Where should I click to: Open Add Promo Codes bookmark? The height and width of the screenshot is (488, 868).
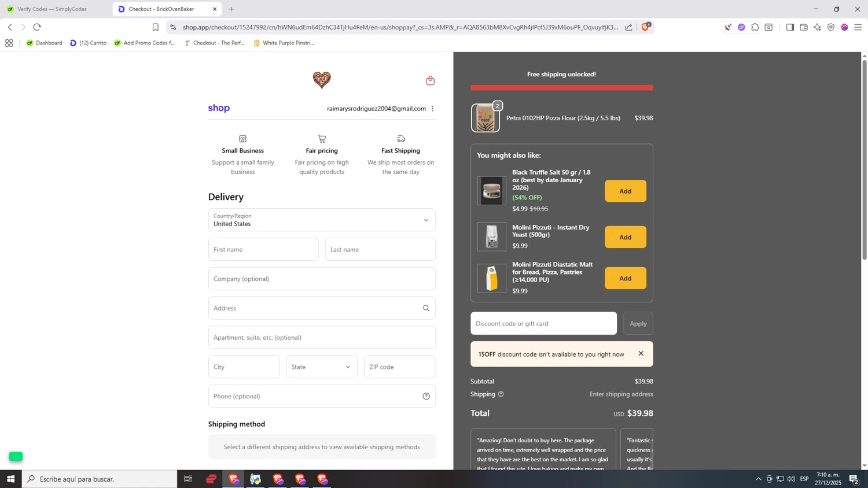tap(145, 43)
